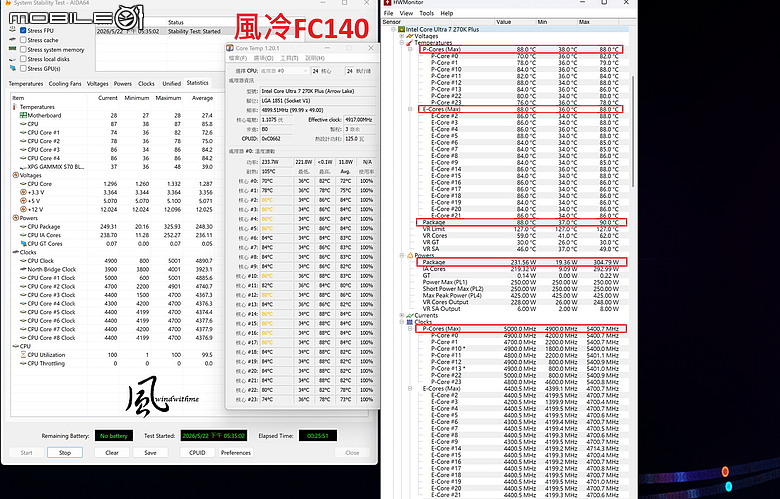This screenshot has width=780, height=499.
Task: Click the green memory module icon beside Stress system memory
Action: [13, 49]
